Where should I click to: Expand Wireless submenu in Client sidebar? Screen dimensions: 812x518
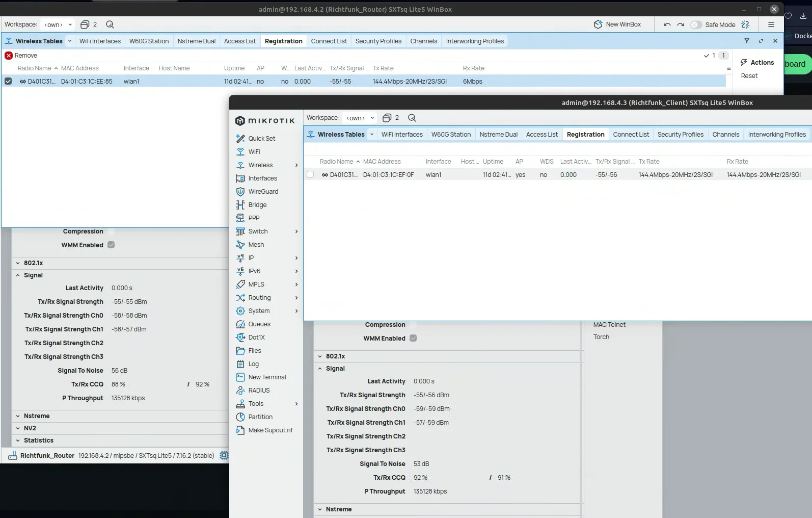296,165
